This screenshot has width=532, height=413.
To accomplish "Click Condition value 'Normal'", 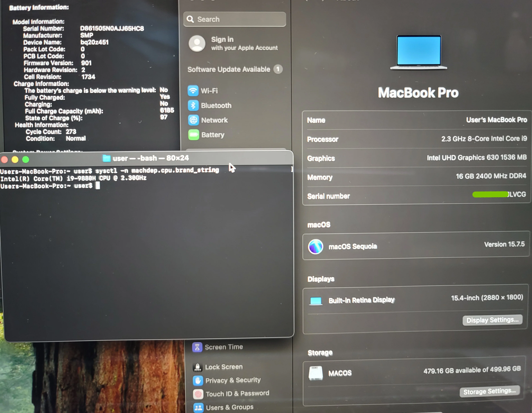I will coord(76,139).
